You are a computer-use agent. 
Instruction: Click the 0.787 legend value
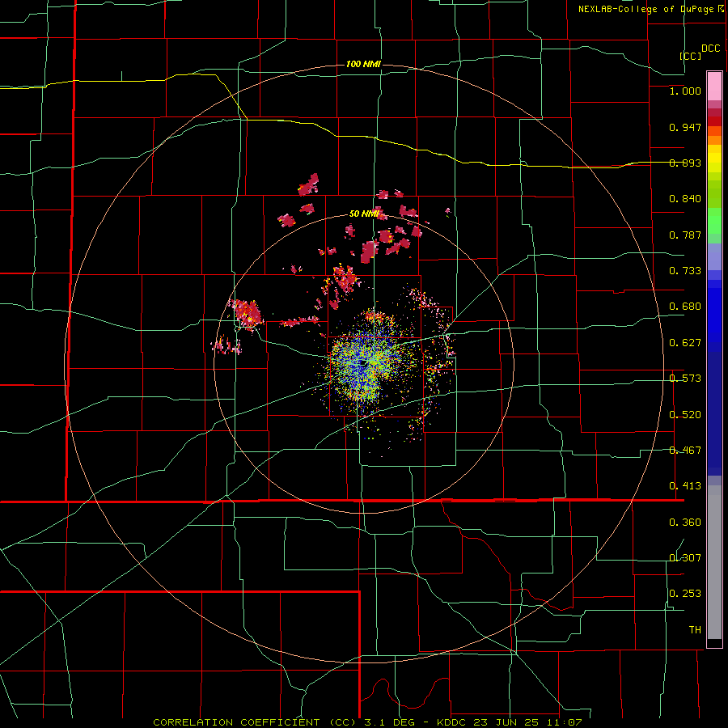pos(685,235)
